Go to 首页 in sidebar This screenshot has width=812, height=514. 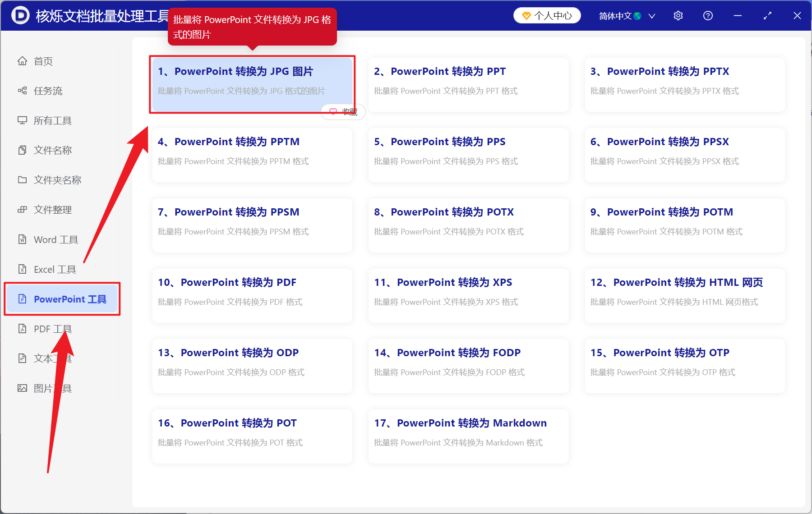(62, 61)
